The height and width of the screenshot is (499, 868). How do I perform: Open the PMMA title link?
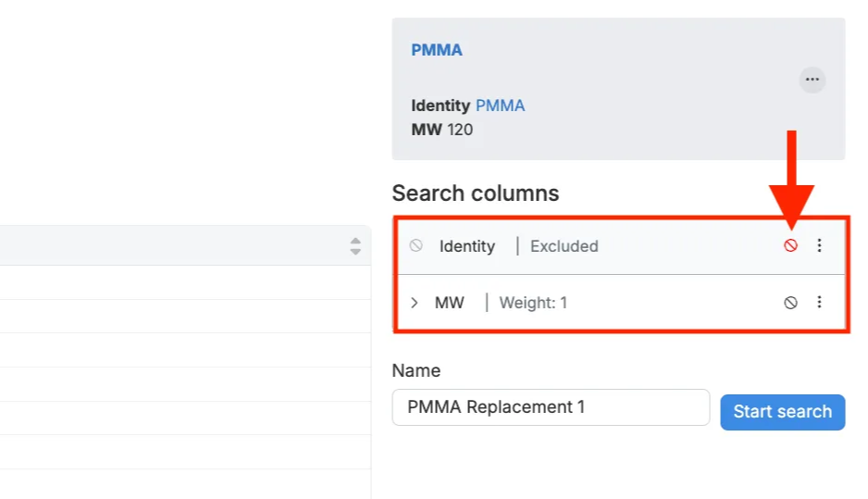[437, 50]
